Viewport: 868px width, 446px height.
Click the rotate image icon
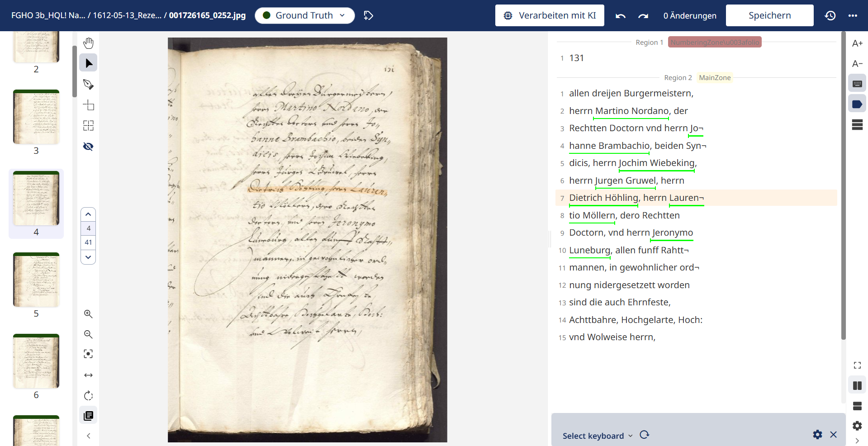88,396
